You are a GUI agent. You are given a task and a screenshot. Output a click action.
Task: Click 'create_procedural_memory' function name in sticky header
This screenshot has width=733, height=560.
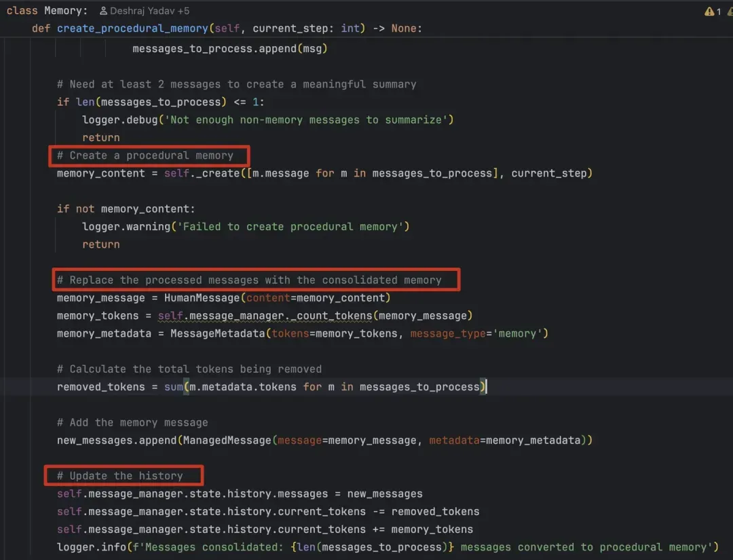[x=132, y=29]
